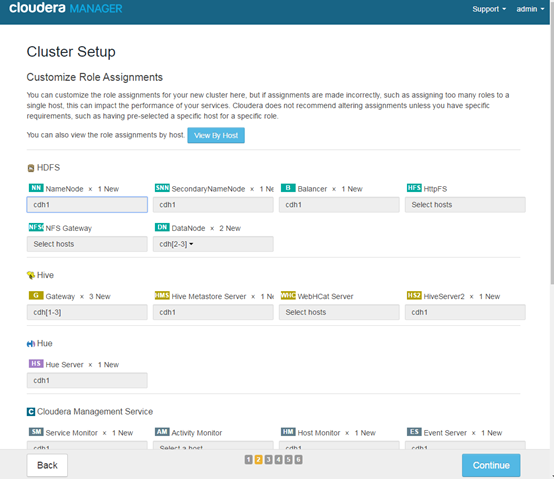Screen dimensions: 554x479
Task: Click the HFS HttpFS role badge
Action: pyautogui.click(x=414, y=188)
